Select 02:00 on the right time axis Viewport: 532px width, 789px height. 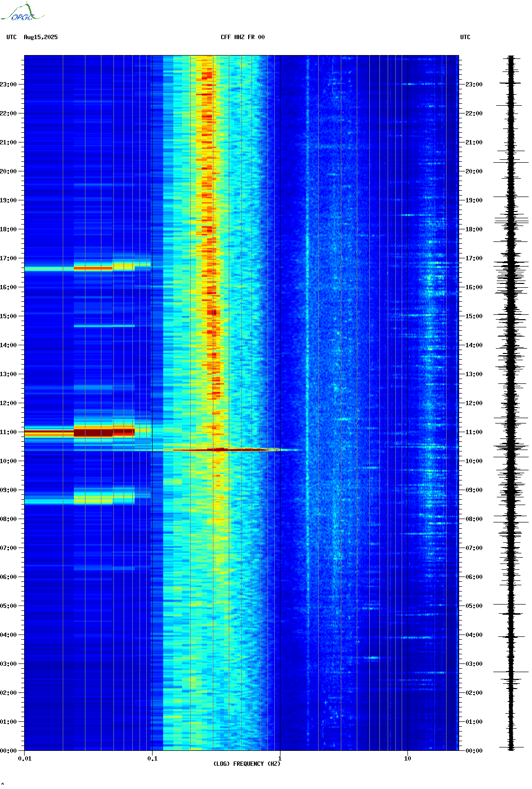[474, 693]
